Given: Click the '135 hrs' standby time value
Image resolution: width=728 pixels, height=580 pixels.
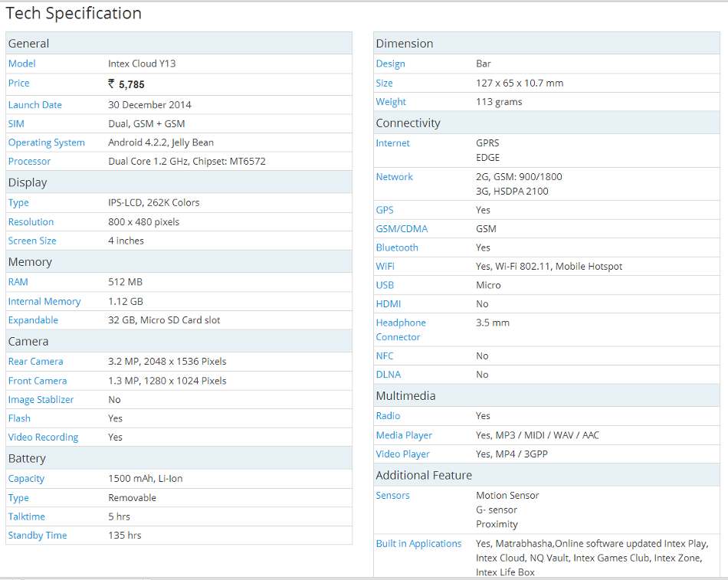Looking at the screenshot, I should 124,536.
